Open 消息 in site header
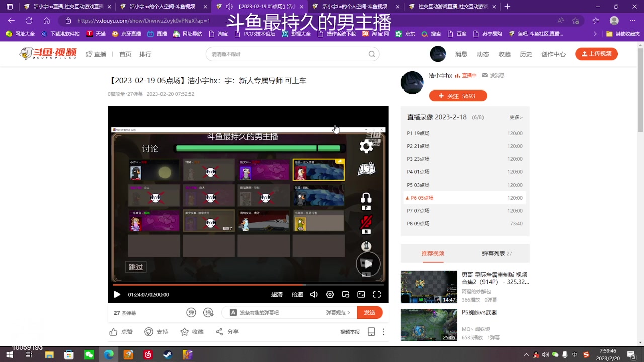Image resolution: width=644 pixels, height=362 pixels. [461, 54]
